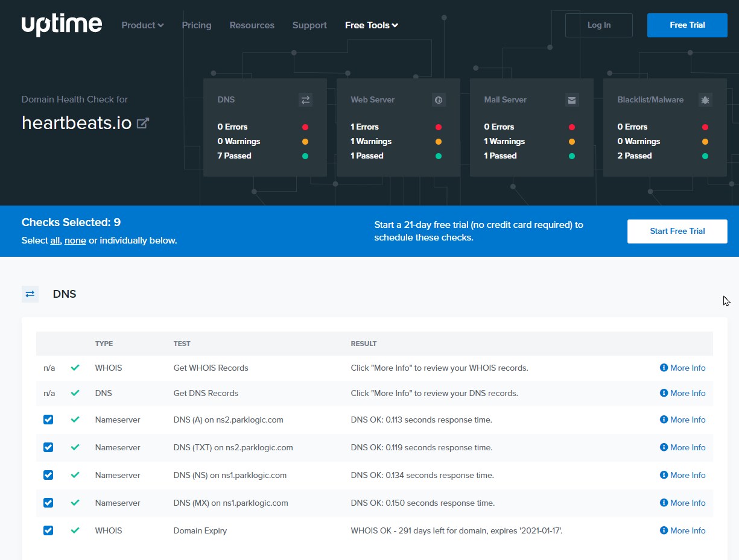This screenshot has height=560, width=739.
Task: Click the Mail Server envelope icon
Action: [572, 100]
